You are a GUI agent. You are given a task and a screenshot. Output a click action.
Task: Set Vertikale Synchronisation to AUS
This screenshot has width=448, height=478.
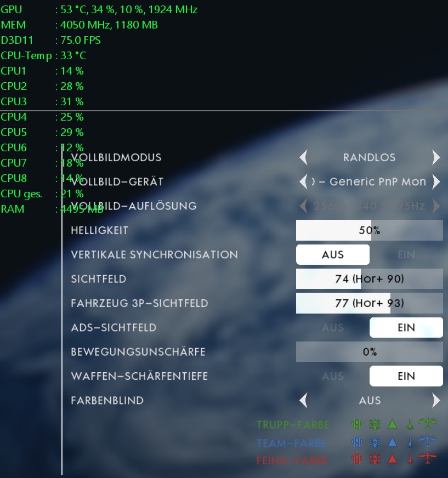click(x=333, y=254)
